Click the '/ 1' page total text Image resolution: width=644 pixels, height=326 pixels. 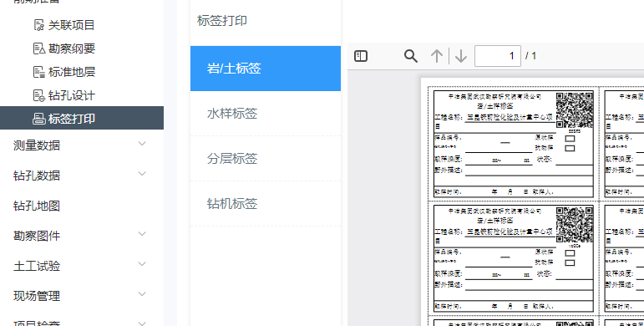530,56
